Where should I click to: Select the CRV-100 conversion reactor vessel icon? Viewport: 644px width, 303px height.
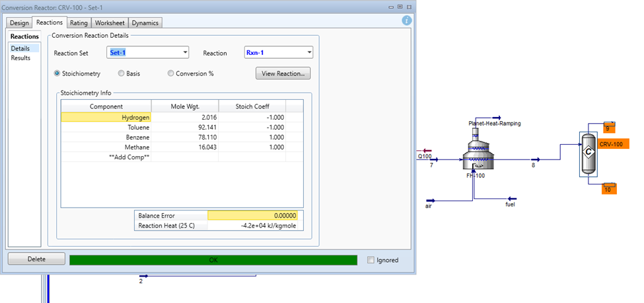[x=588, y=153]
